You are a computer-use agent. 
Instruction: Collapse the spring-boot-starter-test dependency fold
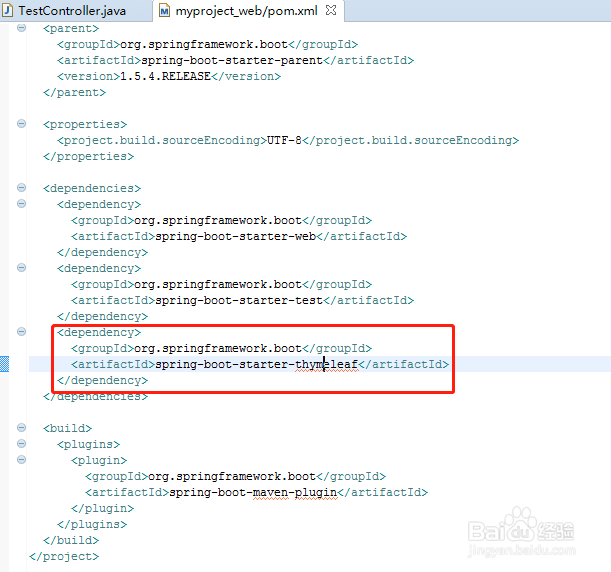(x=21, y=268)
